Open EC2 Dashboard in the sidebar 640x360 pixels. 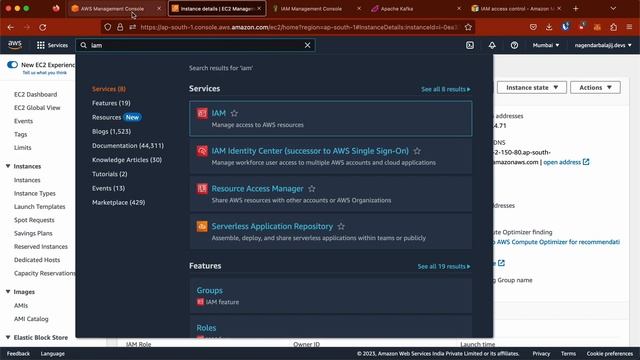point(36,94)
